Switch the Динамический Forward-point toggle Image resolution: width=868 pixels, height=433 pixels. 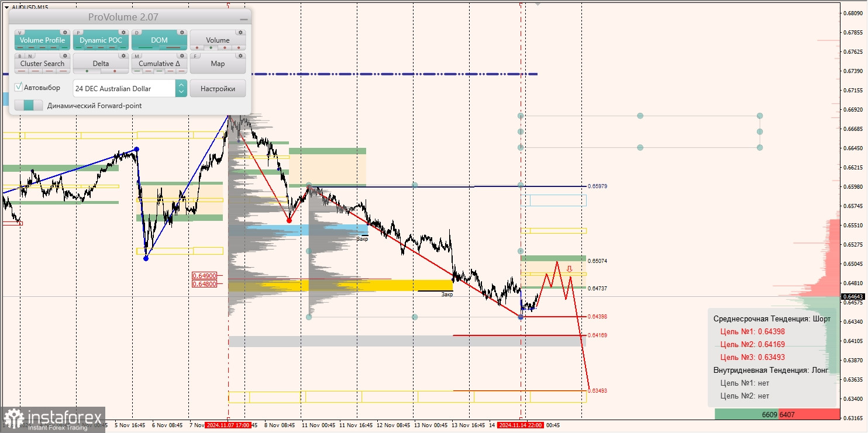[29, 105]
